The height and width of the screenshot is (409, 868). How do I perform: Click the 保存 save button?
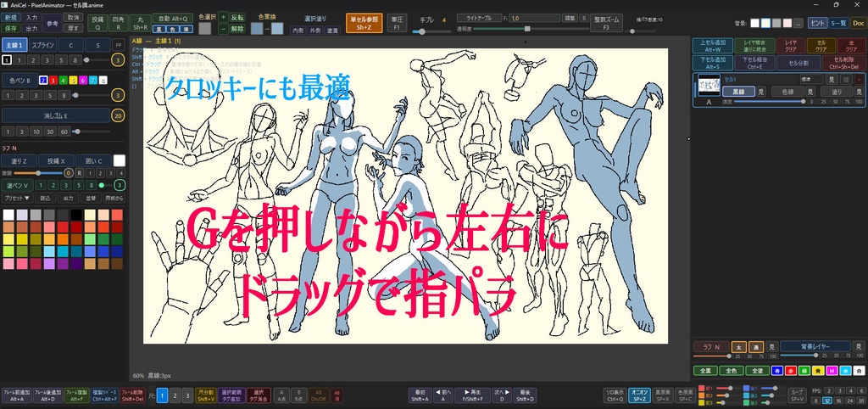click(11, 28)
